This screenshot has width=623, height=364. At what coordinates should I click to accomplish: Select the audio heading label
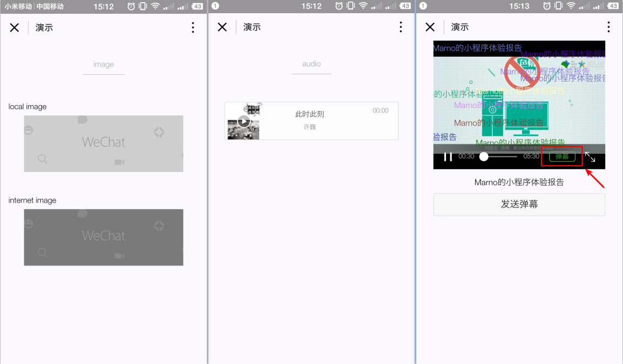point(311,64)
